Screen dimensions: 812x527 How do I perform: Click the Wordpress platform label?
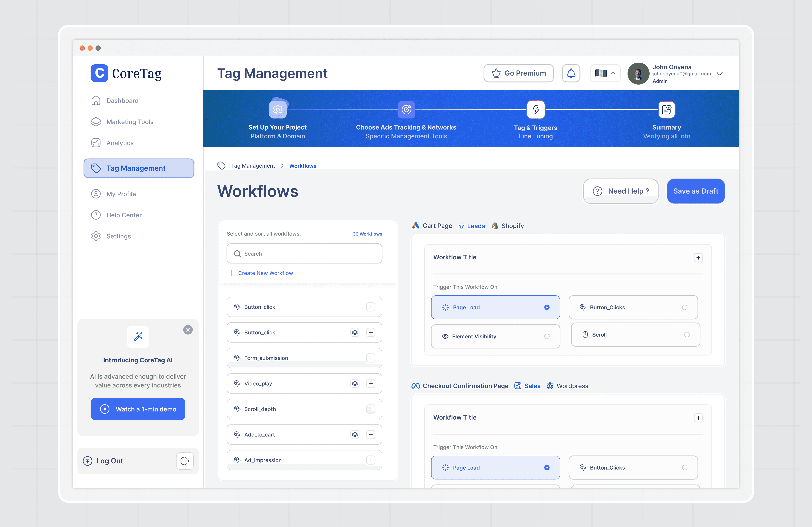(572, 386)
